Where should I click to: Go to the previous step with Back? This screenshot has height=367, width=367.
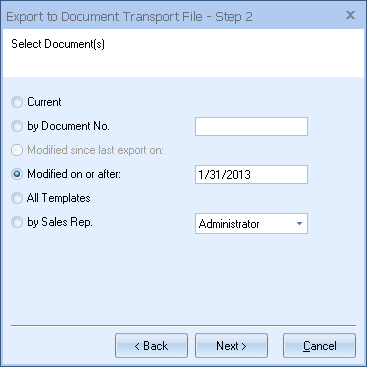coord(151,346)
